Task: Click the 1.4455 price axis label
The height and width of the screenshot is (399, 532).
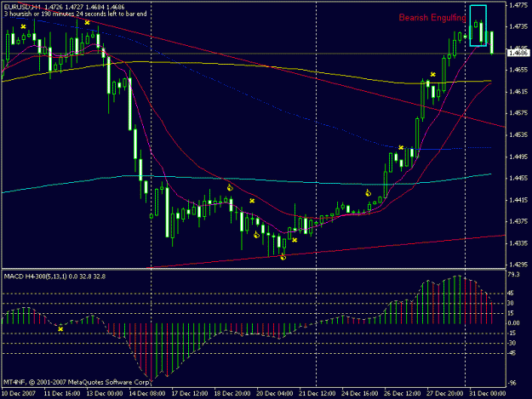Action: [x=518, y=178]
